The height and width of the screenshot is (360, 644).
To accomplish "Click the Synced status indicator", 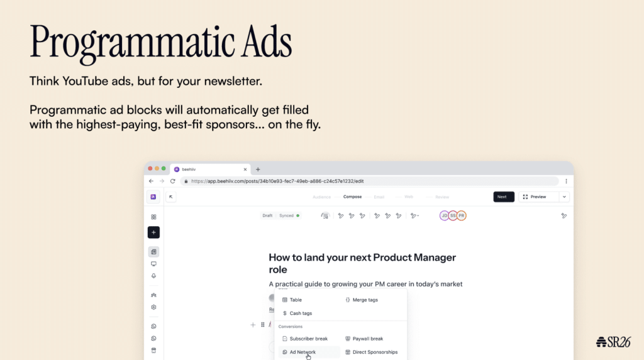I will [x=289, y=215].
